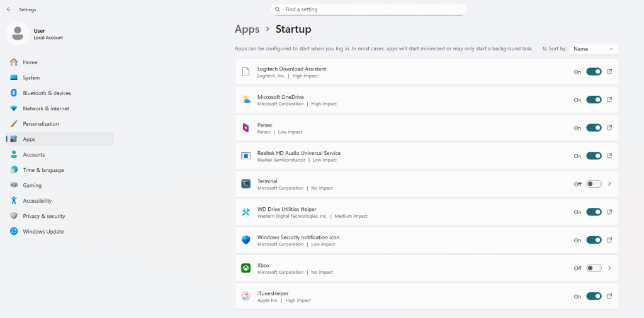The height and width of the screenshot is (318, 644).
Task: Open Privacy & security settings
Action: click(x=60, y=216)
